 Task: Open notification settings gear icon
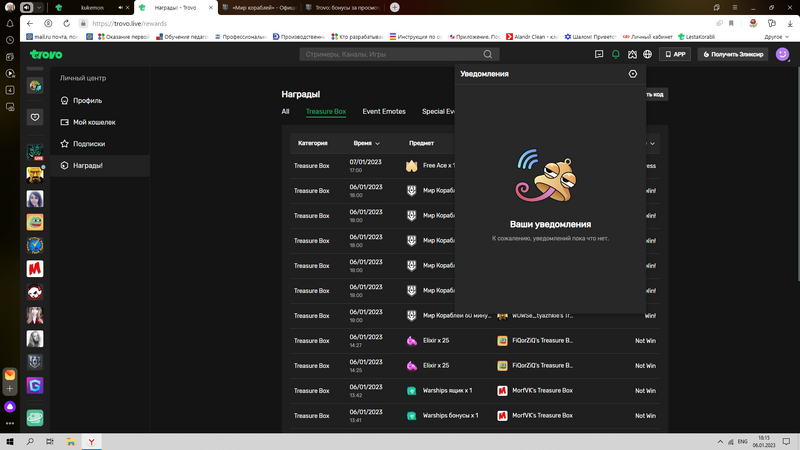click(632, 74)
